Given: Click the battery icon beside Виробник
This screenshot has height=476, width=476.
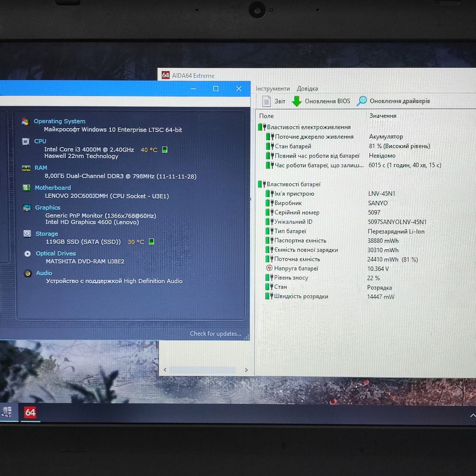Looking at the screenshot, I should [x=270, y=203].
